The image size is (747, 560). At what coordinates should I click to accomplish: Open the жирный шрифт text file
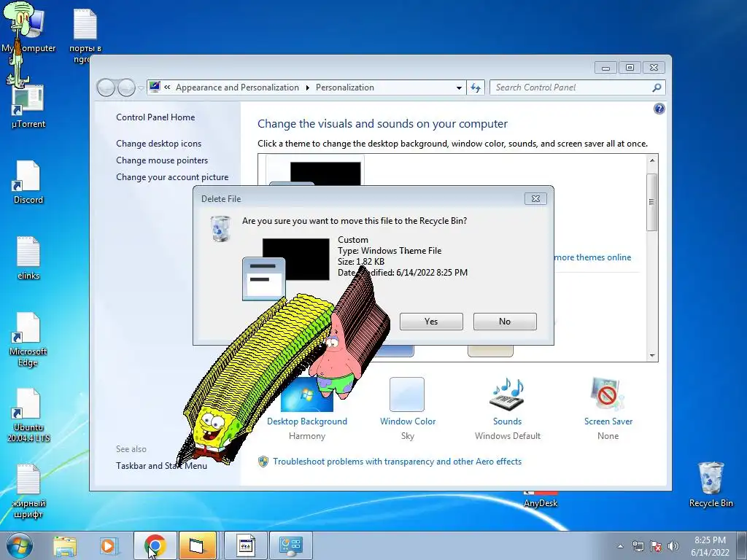click(28, 491)
